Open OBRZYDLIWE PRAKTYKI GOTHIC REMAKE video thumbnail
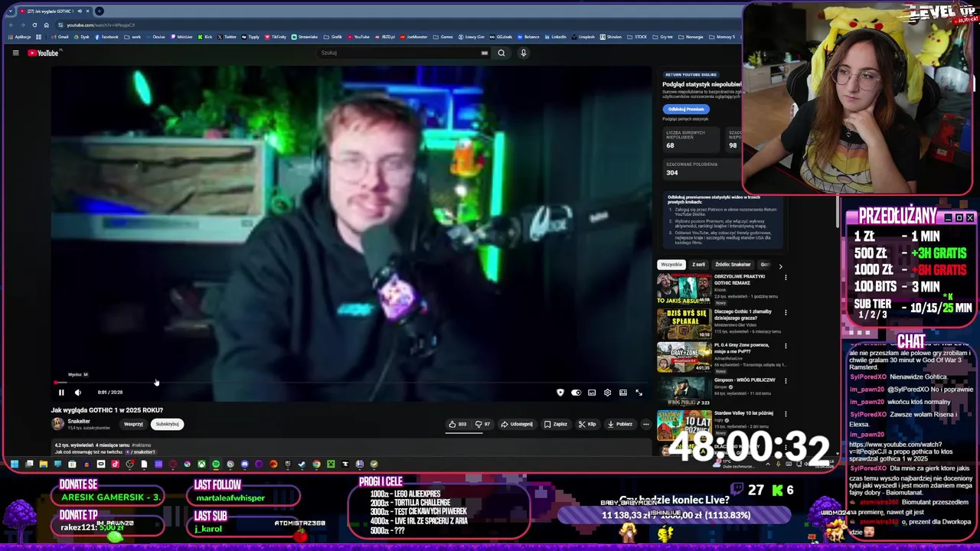Screen dimensions: 980x551 [684, 289]
